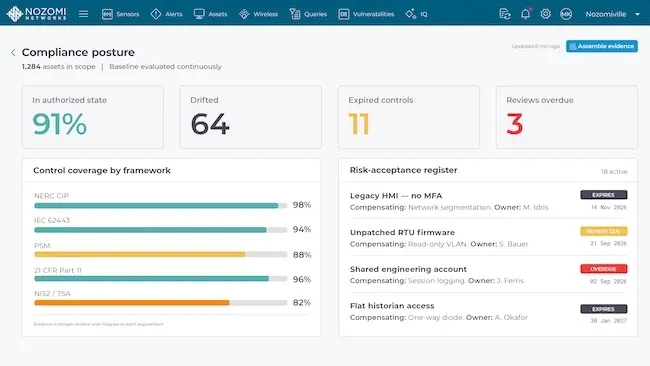This screenshot has height=366, width=650.
Task: Click the Sensors icon in the top bar
Action: click(107, 14)
